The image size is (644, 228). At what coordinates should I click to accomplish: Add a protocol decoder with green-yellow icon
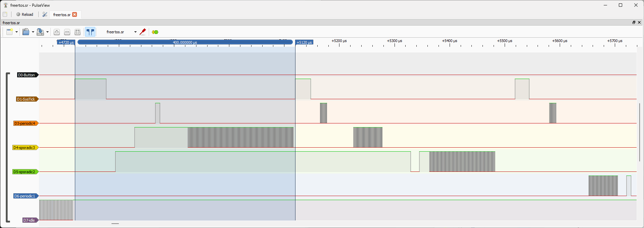(155, 32)
